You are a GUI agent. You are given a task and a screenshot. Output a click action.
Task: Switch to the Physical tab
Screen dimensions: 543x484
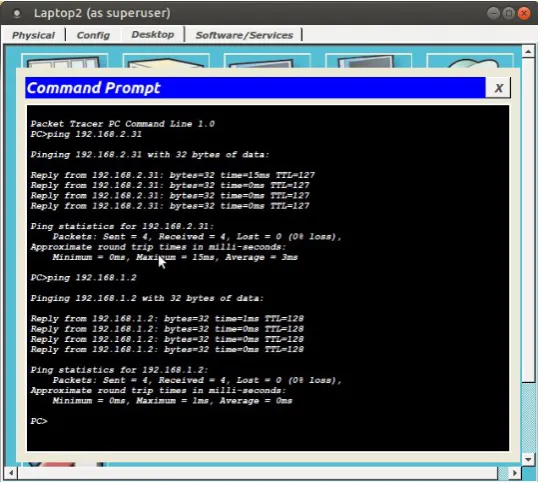click(x=33, y=35)
